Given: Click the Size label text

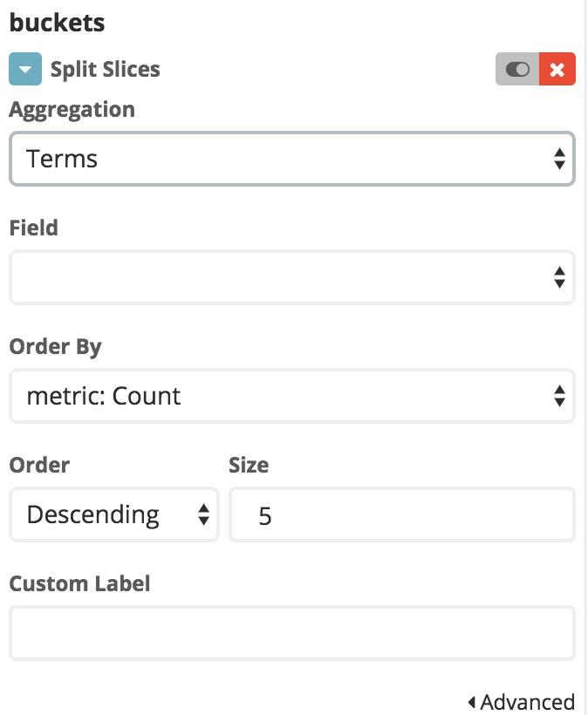Looking at the screenshot, I should pos(249,466).
